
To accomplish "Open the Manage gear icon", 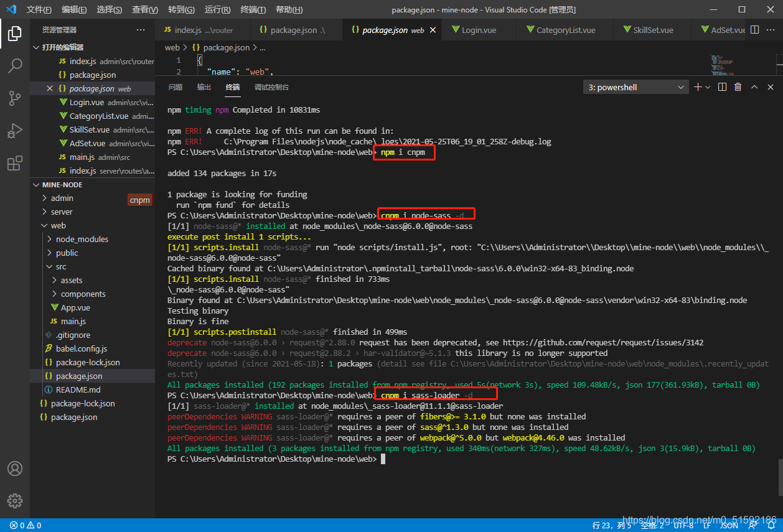I will (15, 500).
